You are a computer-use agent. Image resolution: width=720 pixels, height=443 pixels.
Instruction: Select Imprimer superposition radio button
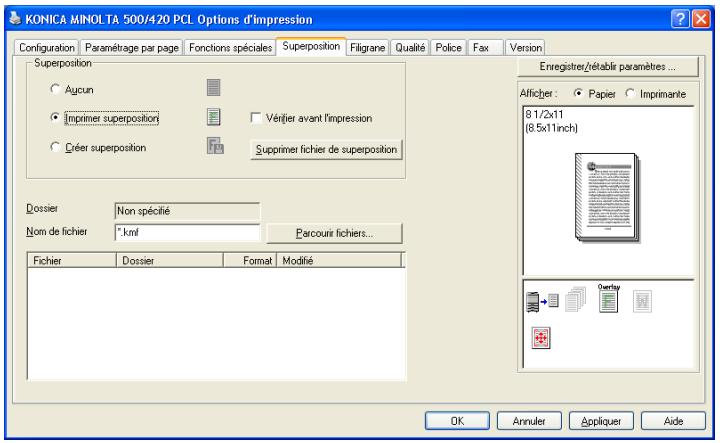click(x=55, y=118)
